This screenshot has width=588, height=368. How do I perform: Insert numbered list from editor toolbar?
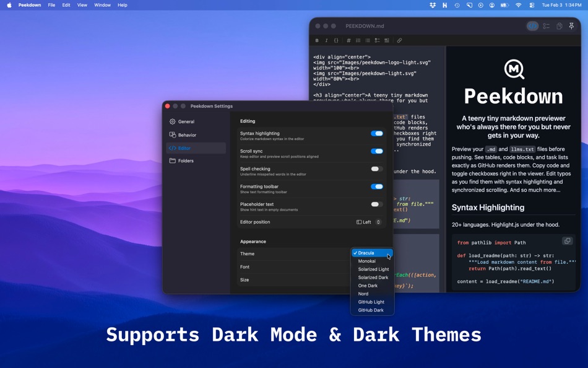(x=358, y=40)
